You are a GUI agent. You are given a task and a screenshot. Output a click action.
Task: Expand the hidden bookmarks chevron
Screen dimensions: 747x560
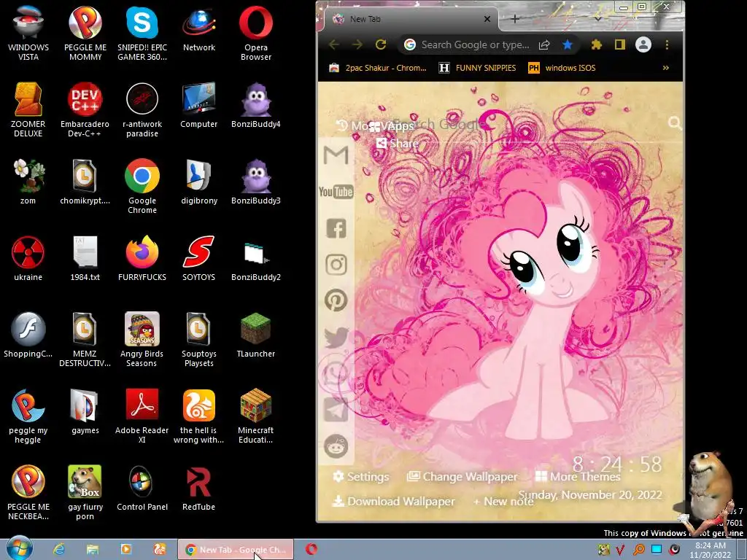click(x=666, y=68)
